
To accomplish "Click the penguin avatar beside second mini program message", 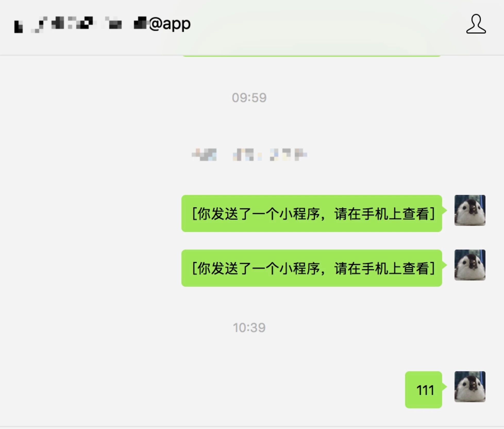I will click(470, 265).
